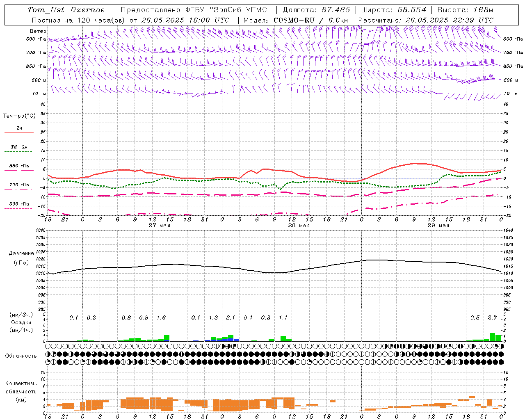This screenshot has height=420, width=525.
Task: Click the Осадки precipitation panel label
Action: click(21, 322)
